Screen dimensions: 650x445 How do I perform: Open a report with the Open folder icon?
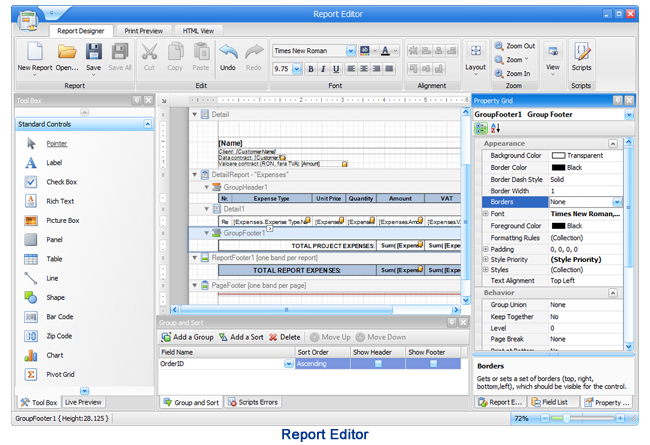coord(67,52)
